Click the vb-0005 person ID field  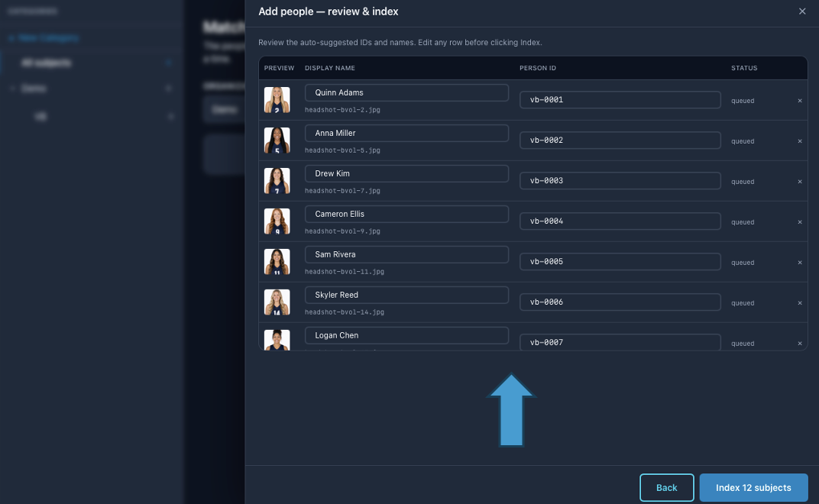pos(620,262)
